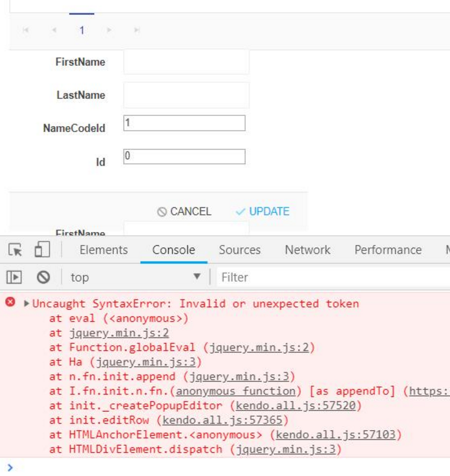Click the console Filter field

(x=334, y=277)
